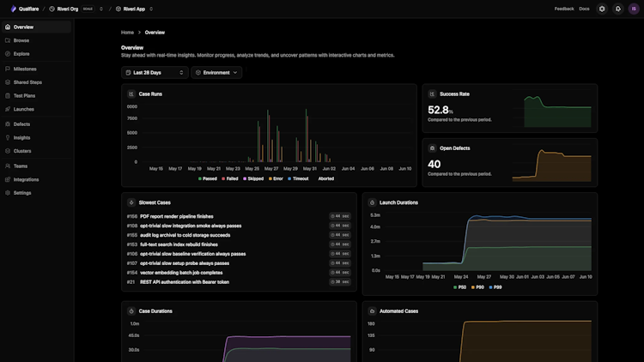Open the notifications bell icon
The height and width of the screenshot is (362, 644).
click(x=617, y=9)
